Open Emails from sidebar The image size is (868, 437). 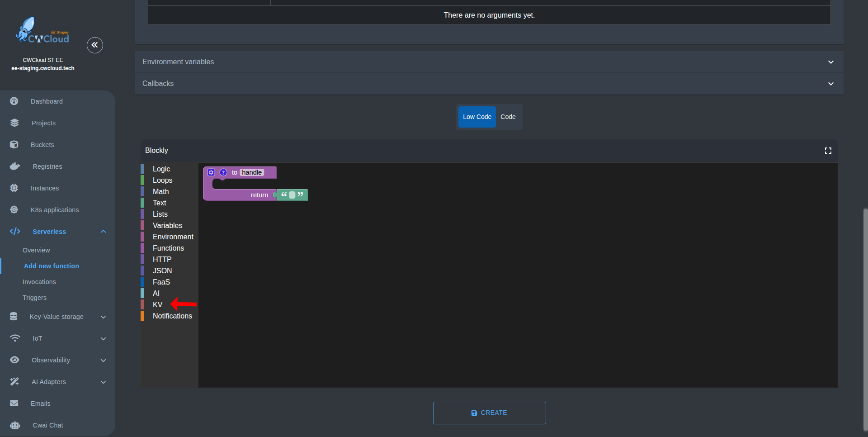(40, 404)
